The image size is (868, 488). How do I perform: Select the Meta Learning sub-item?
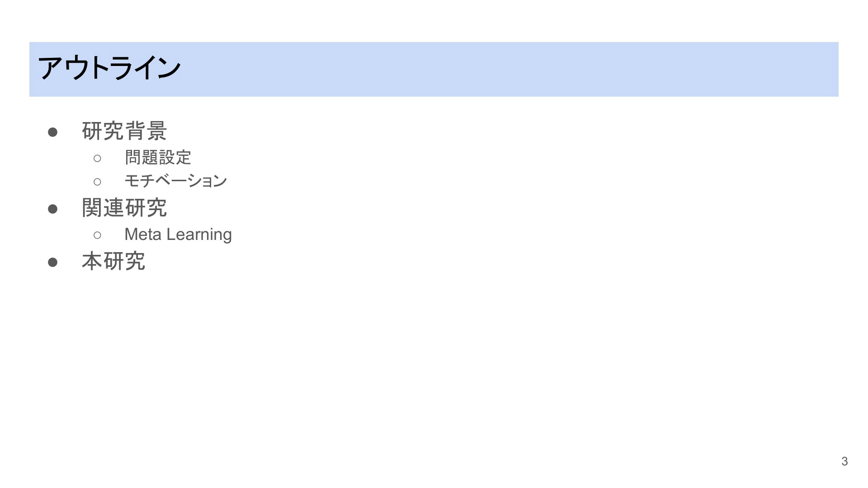point(178,235)
